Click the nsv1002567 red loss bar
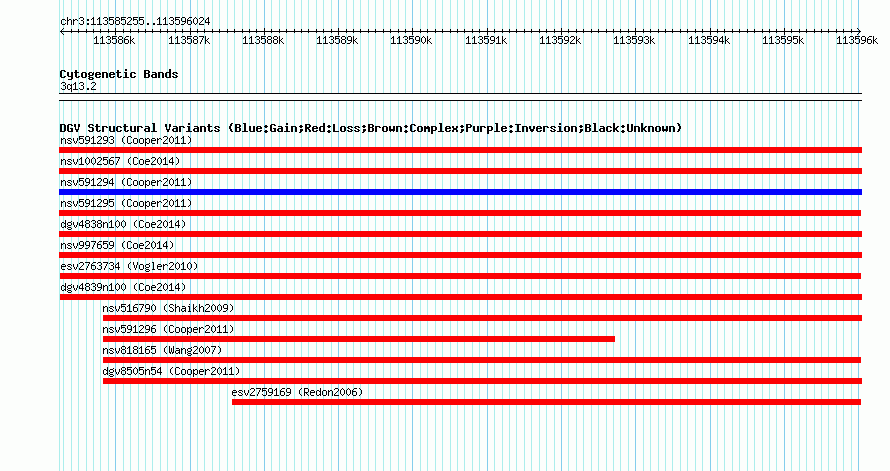 point(460,171)
